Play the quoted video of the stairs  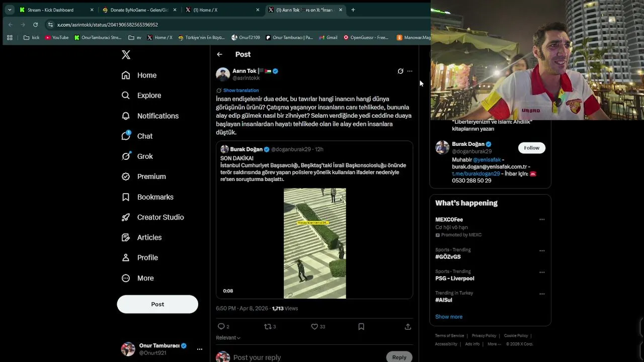314,243
